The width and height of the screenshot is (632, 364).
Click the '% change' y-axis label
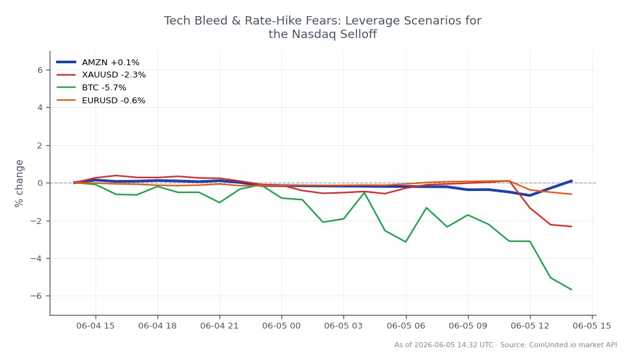(x=19, y=183)
